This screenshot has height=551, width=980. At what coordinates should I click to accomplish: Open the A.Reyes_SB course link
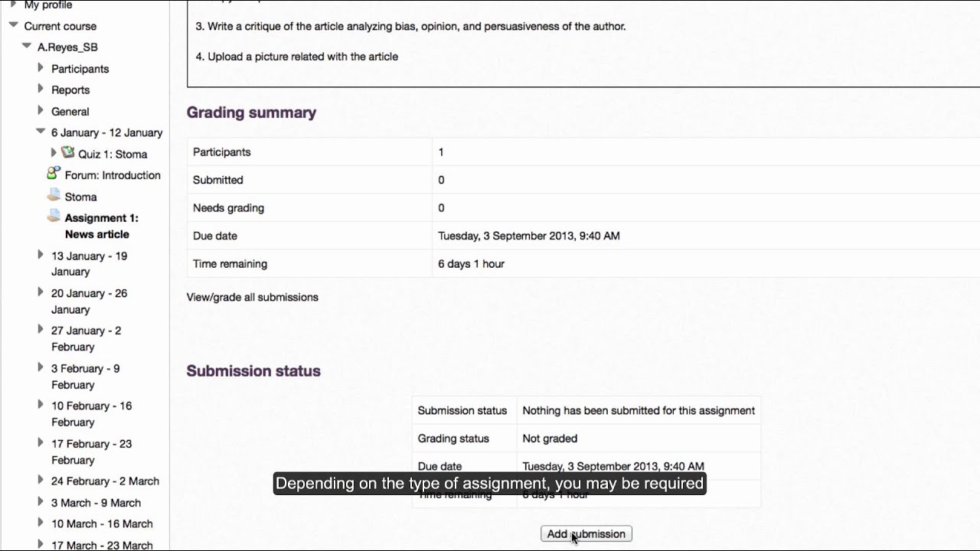pyautogui.click(x=67, y=47)
